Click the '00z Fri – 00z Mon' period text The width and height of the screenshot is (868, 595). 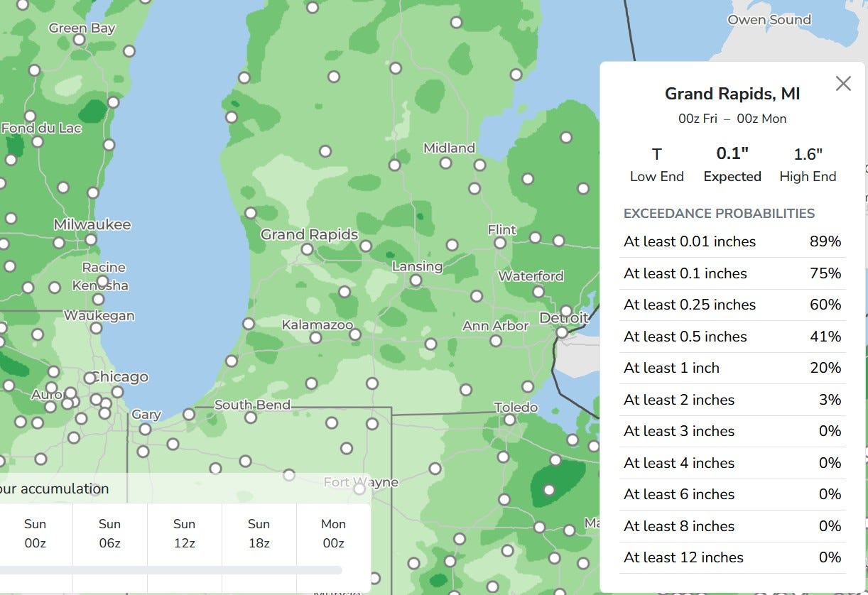[732, 119]
